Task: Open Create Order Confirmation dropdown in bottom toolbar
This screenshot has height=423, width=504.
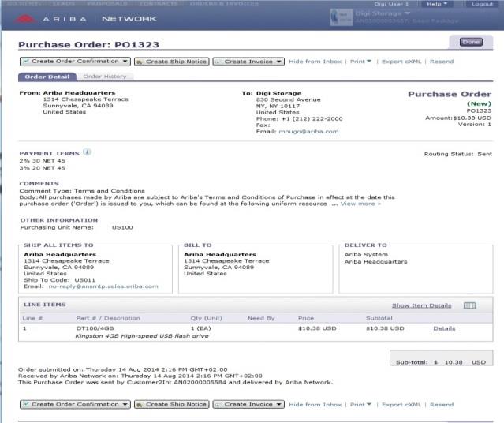Action: pos(75,404)
